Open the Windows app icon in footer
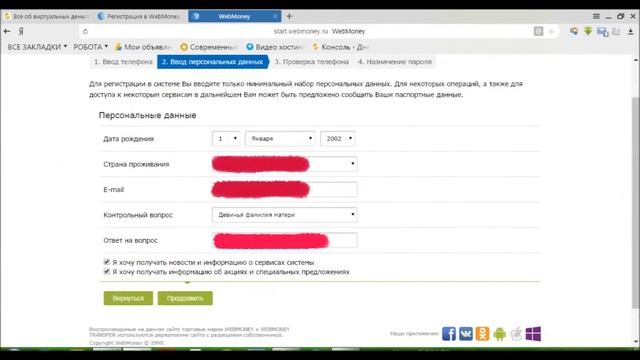The image size is (640, 360). 533,333
